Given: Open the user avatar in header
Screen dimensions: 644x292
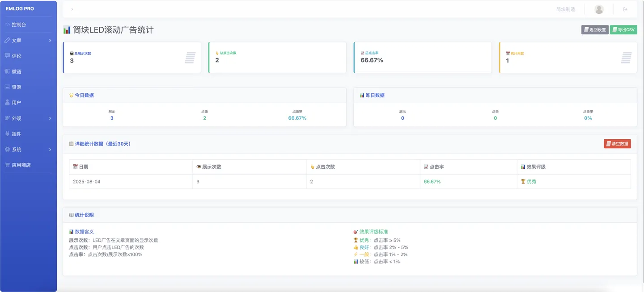Looking at the screenshot, I should coord(599,9).
